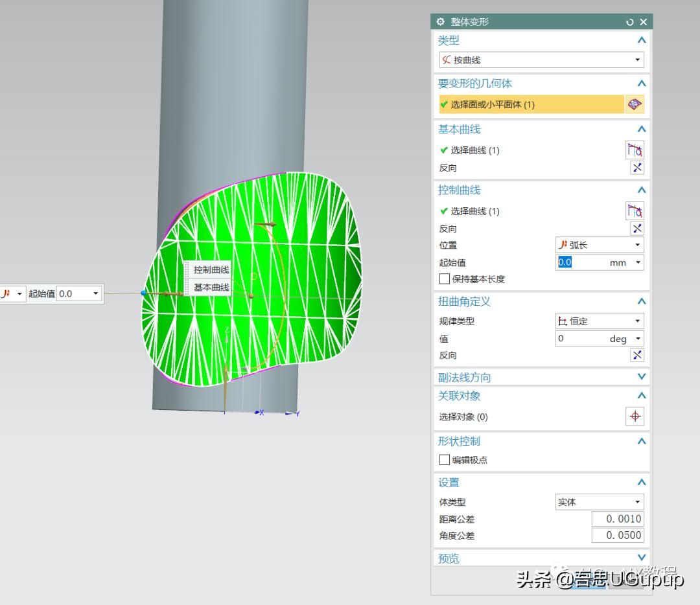Open the 按曲线 type dropdown

coord(541,60)
